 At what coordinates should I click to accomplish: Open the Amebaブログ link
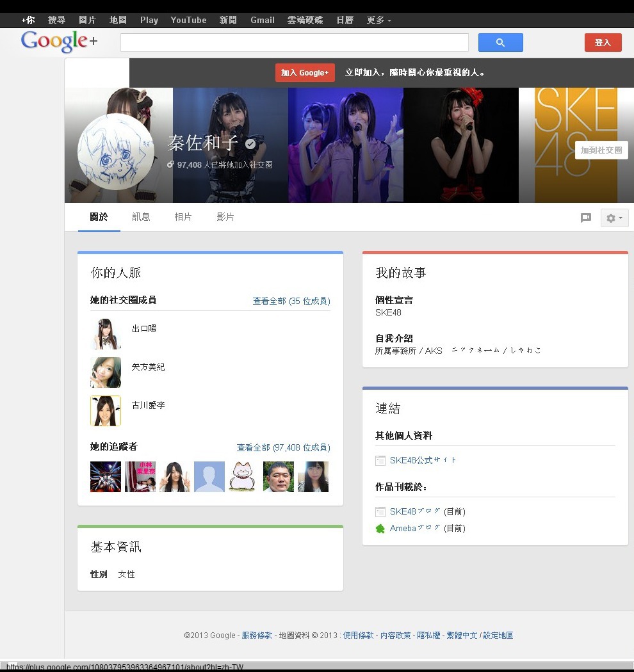click(x=415, y=528)
